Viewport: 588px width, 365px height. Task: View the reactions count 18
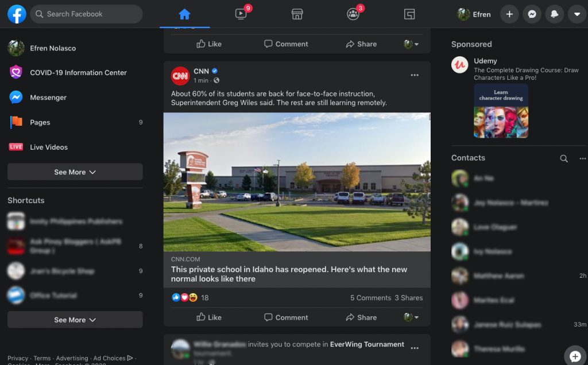205,297
